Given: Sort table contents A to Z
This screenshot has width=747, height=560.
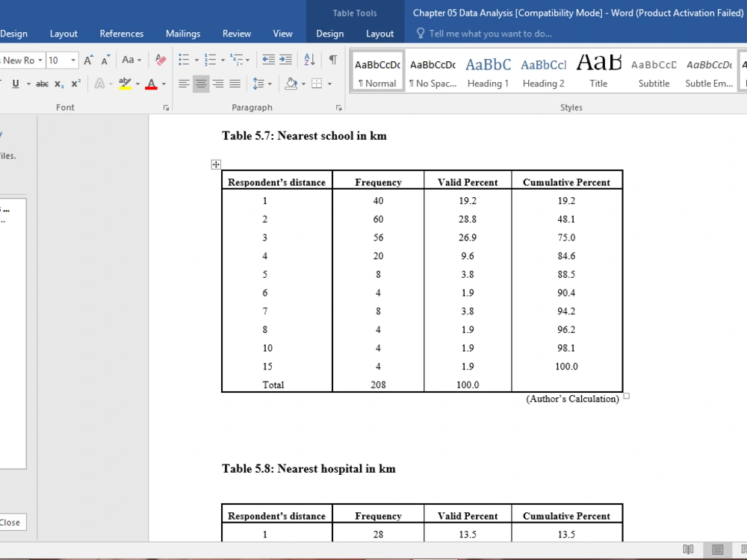Looking at the screenshot, I should point(310,60).
